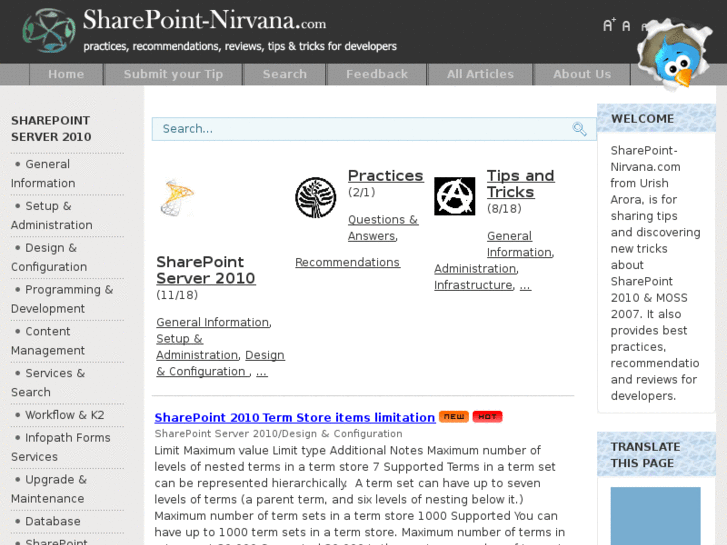Open the Tips and Tricks heading link
This screenshot has height=545, width=727.
(520, 184)
